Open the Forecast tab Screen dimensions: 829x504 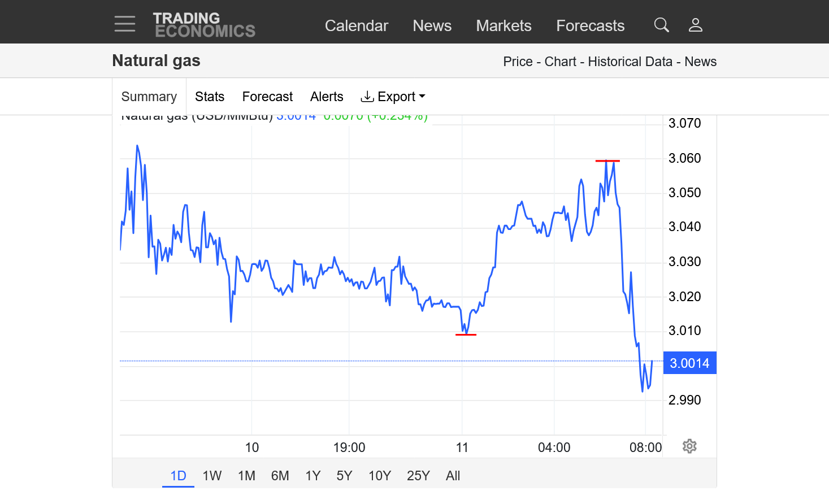tap(267, 97)
